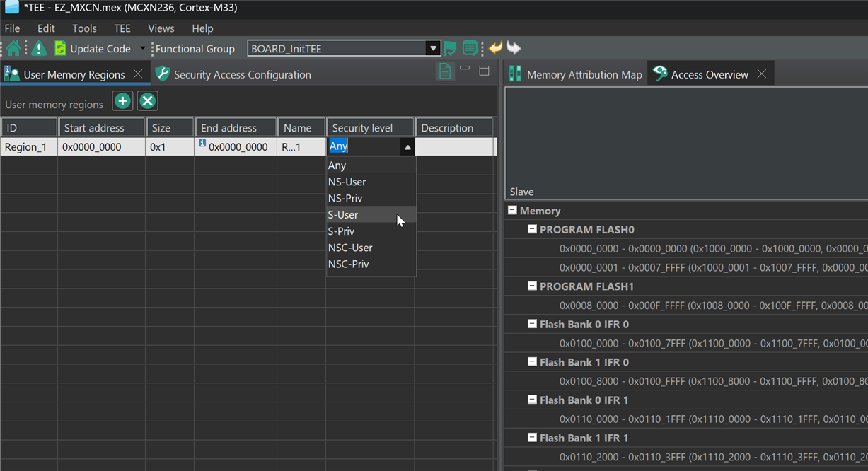Viewport: 868px width, 471px height.
Task: Click the Redo arrow icon
Action: point(514,48)
